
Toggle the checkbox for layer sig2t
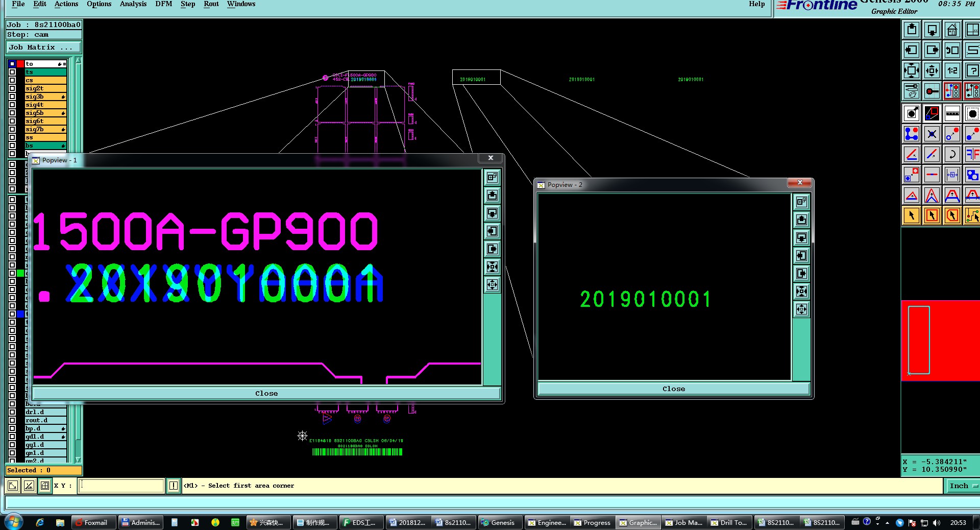point(12,88)
